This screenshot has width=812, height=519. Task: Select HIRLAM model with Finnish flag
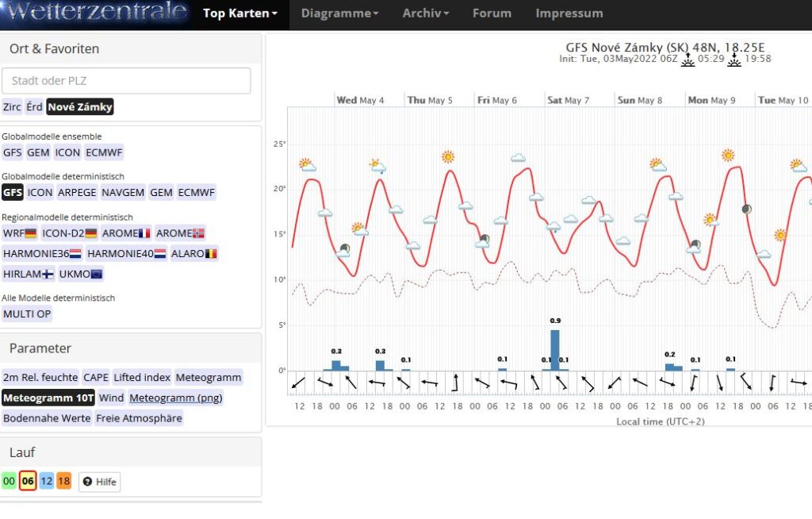point(28,274)
